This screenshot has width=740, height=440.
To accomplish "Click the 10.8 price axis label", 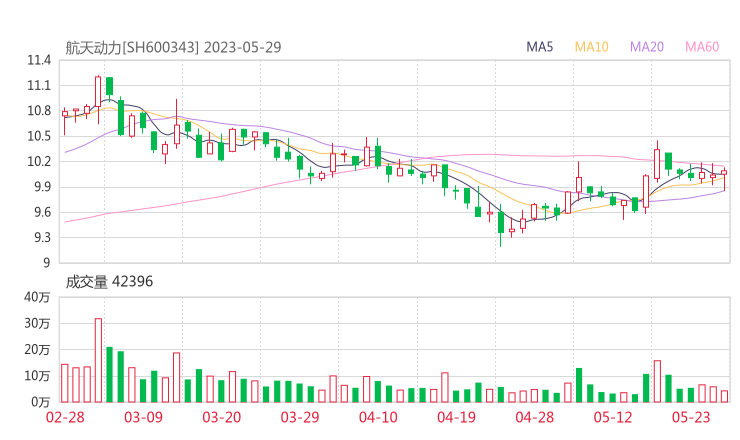I will click(39, 111).
